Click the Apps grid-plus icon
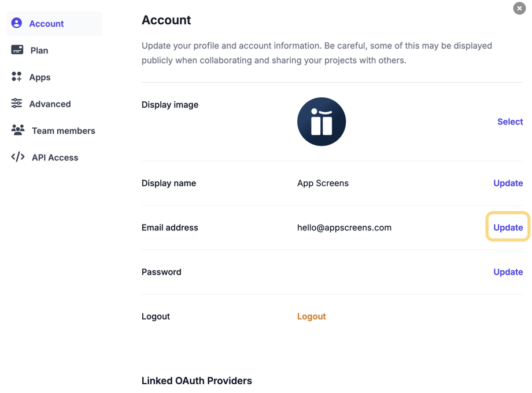532x393 pixels. (x=17, y=76)
